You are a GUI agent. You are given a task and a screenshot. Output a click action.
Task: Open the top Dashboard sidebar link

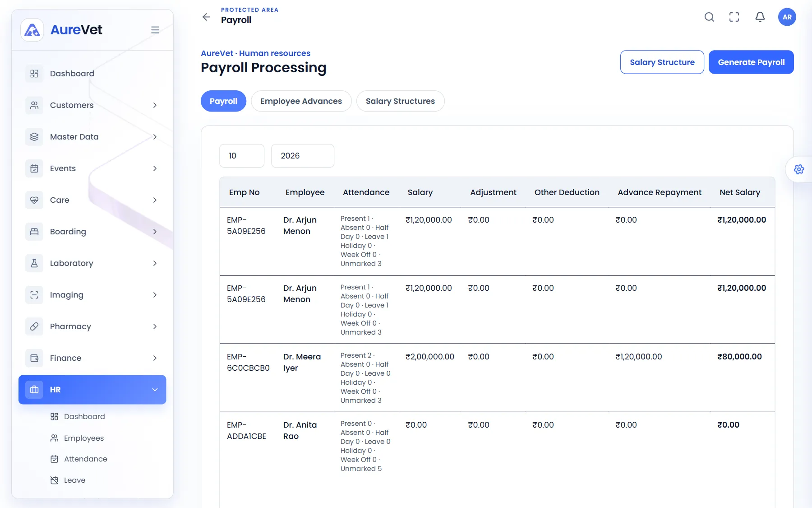click(72, 74)
